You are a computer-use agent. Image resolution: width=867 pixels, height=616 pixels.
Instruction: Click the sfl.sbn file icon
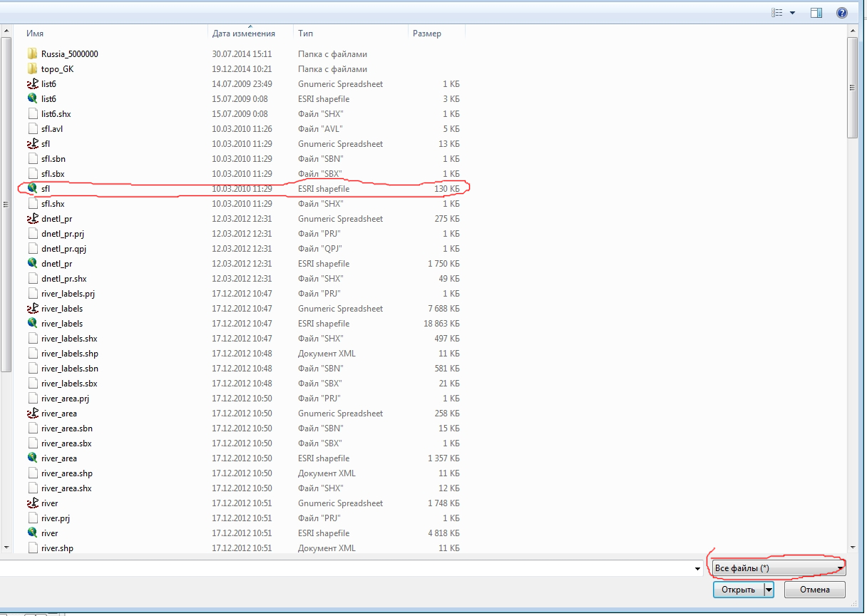[32, 159]
